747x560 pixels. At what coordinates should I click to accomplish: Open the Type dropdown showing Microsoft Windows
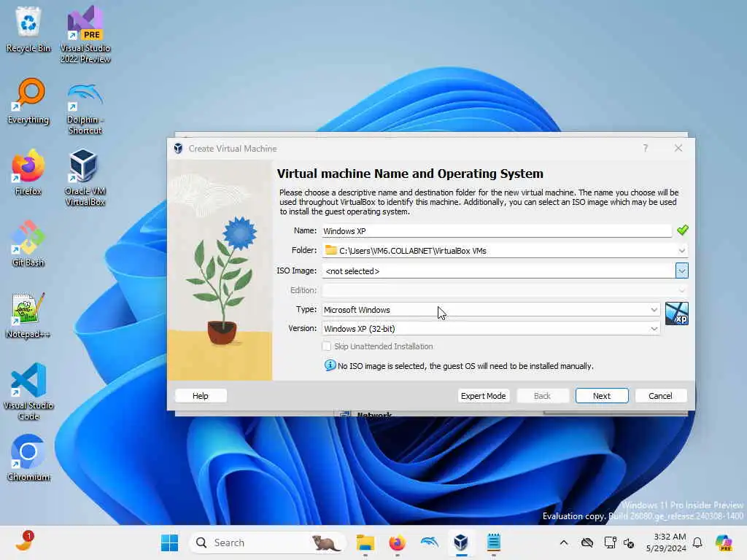[x=491, y=309]
